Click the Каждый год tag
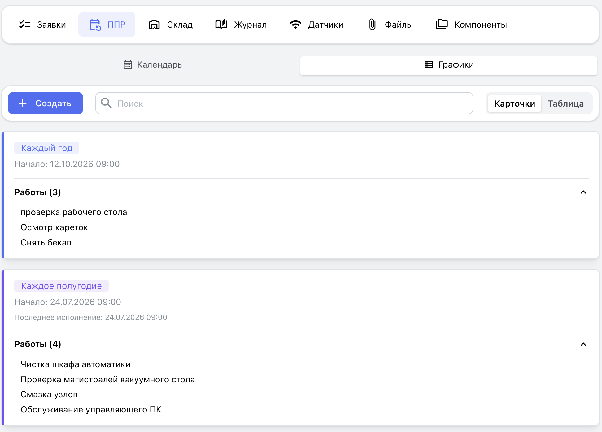Image resolution: width=602 pixels, height=432 pixels. pos(46,148)
